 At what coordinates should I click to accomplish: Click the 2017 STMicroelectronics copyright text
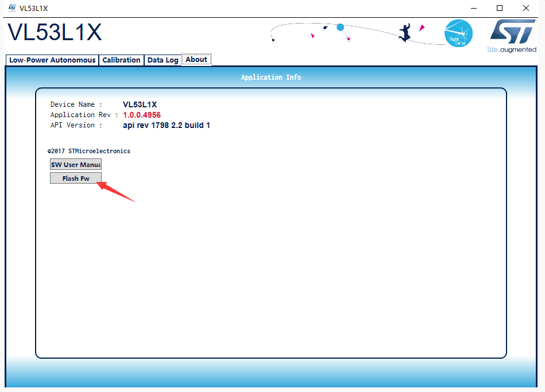coord(89,151)
